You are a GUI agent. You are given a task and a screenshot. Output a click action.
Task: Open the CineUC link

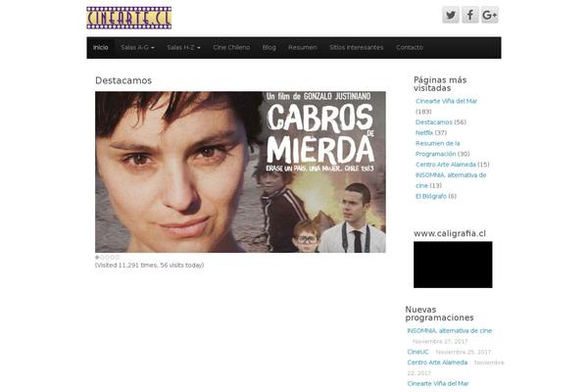(417, 352)
